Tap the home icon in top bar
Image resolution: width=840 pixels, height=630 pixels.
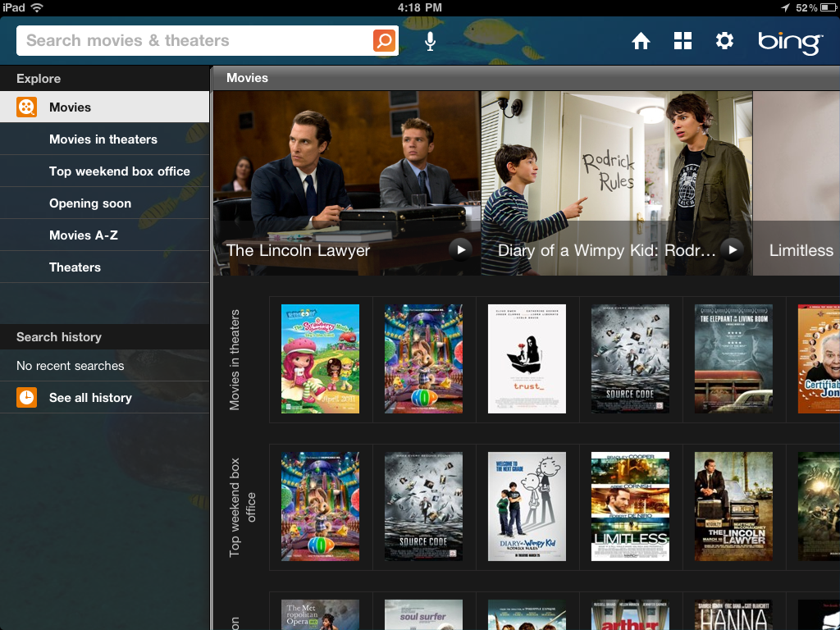641,40
